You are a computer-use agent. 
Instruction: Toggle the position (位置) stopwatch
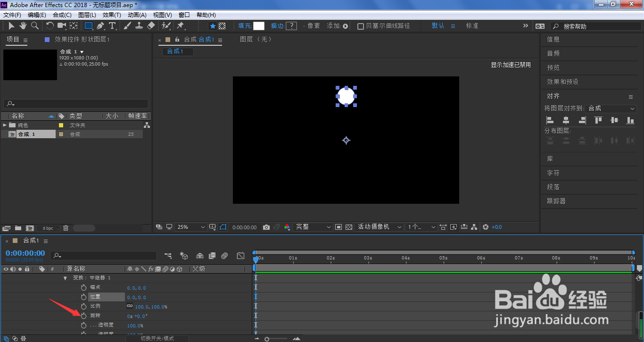pyautogui.click(x=84, y=297)
